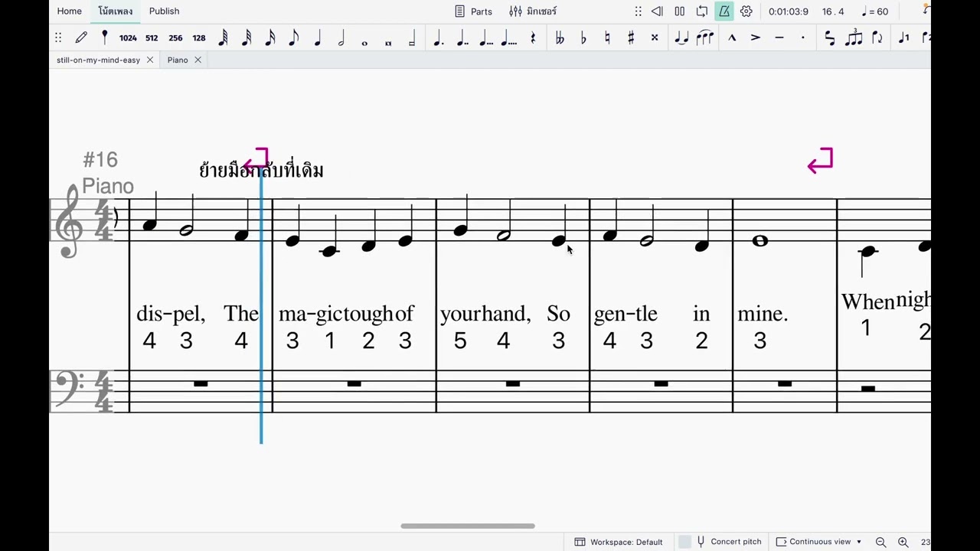Screen dimensions: 980x551
Task: Apply the double flat accidental
Action: tap(560, 37)
